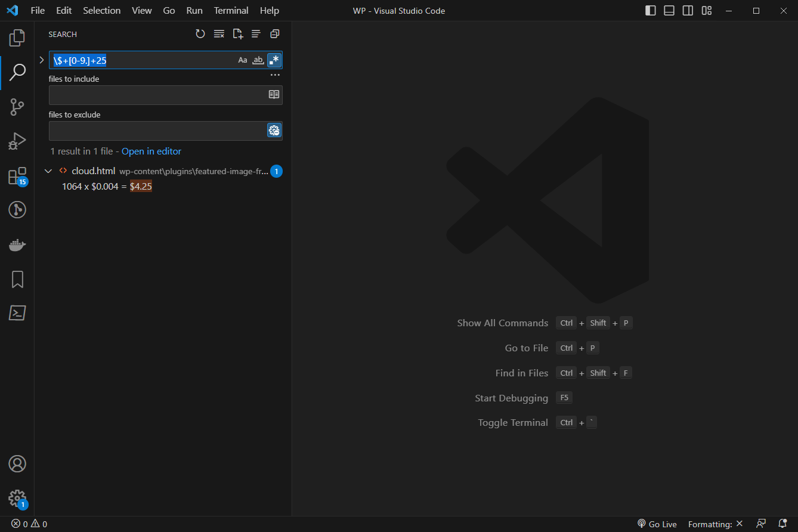This screenshot has width=798, height=532.
Task: Toggle Panel layout button in title bar
Action: tap(669, 11)
